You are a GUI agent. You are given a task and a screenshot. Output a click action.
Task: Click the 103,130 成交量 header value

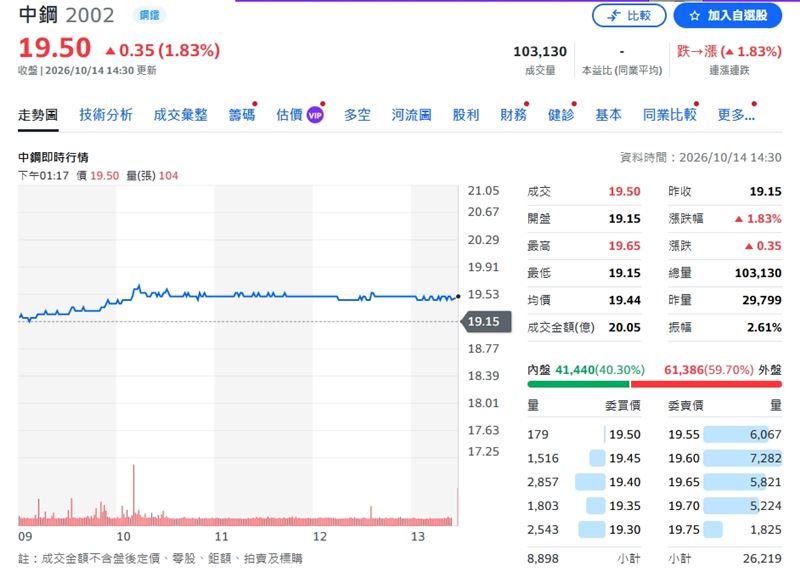(x=540, y=52)
